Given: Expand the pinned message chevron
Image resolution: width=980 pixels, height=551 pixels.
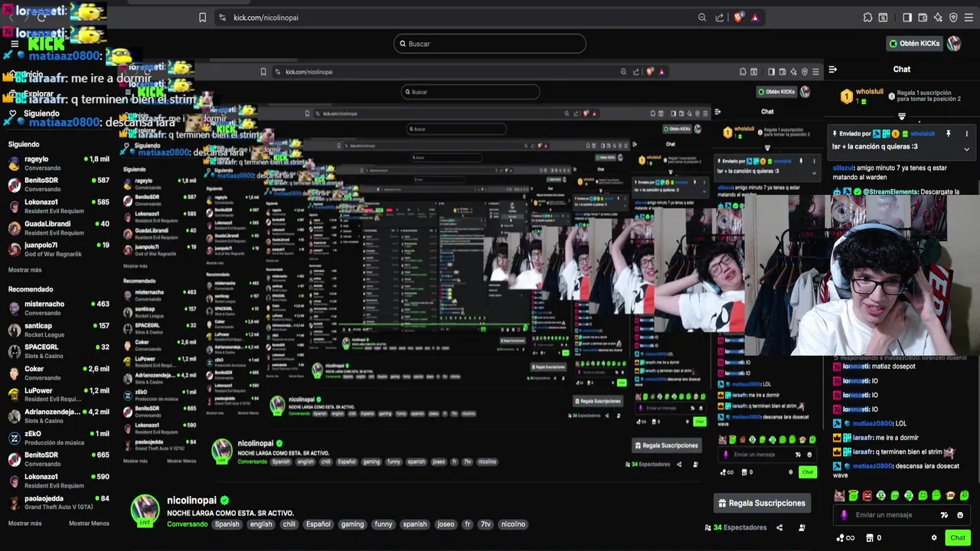Looking at the screenshot, I should [966, 148].
